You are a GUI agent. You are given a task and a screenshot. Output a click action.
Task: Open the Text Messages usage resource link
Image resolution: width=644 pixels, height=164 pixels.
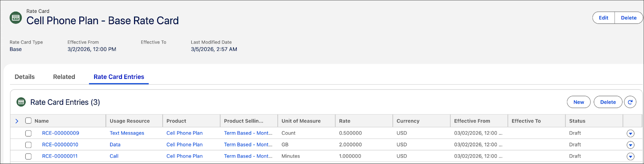[127, 133]
